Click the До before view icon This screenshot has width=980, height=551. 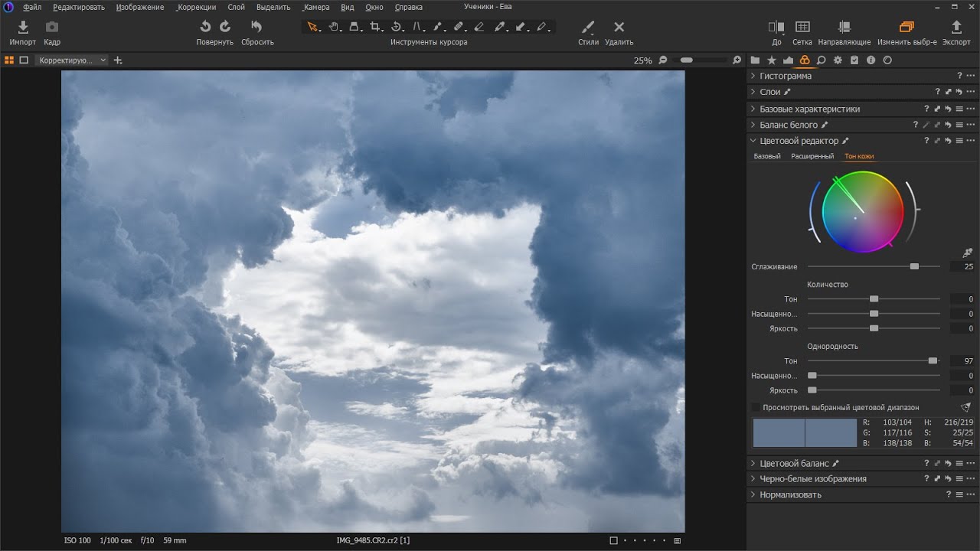[777, 27]
